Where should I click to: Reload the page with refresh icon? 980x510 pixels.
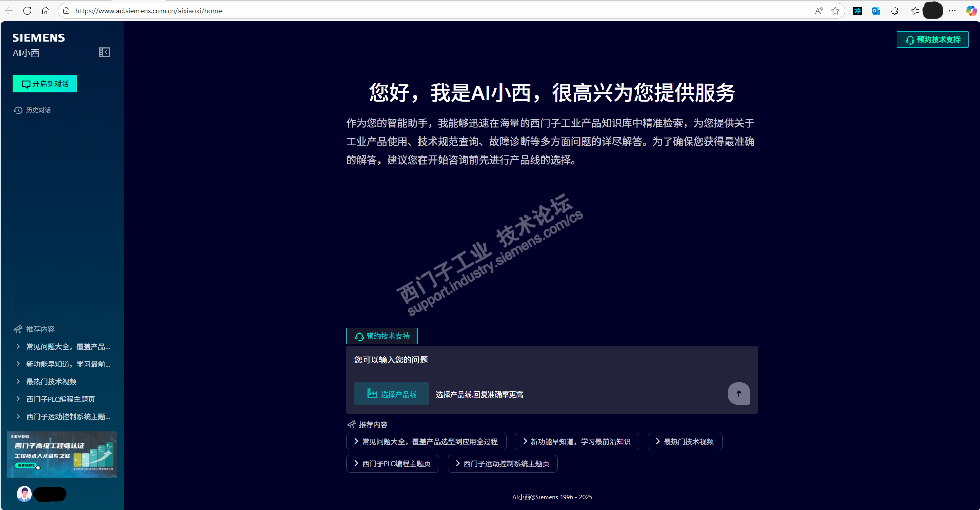click(x=27, y=11)
